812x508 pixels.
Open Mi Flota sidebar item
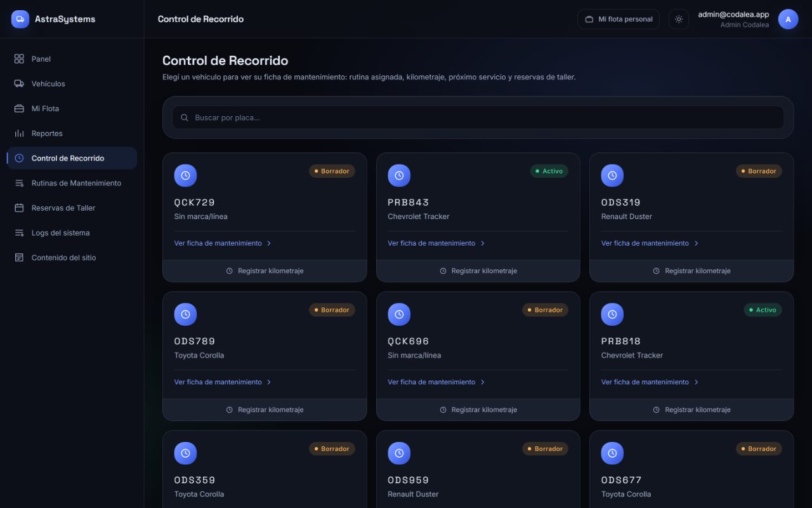coord(72,109)
